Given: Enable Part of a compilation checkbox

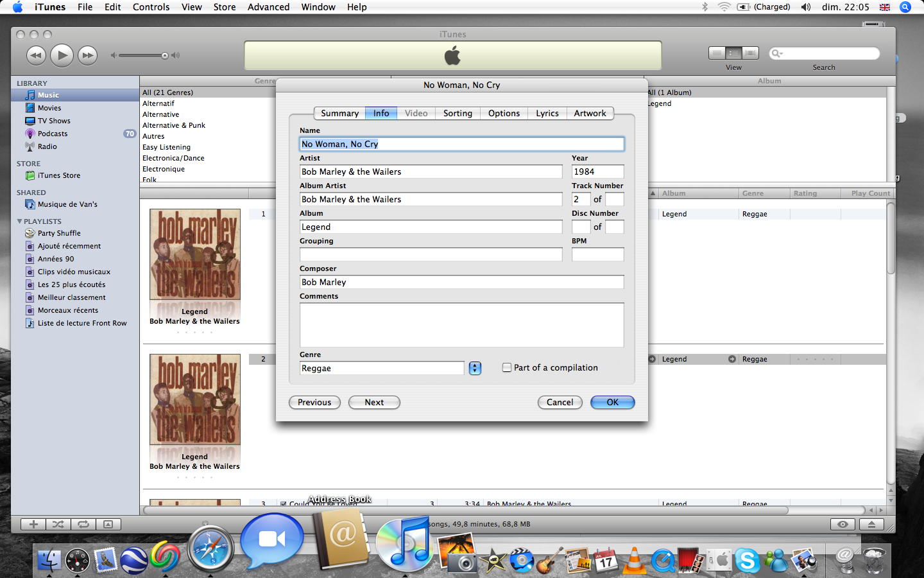Looking at the screenshot, I should click(507, 367).
